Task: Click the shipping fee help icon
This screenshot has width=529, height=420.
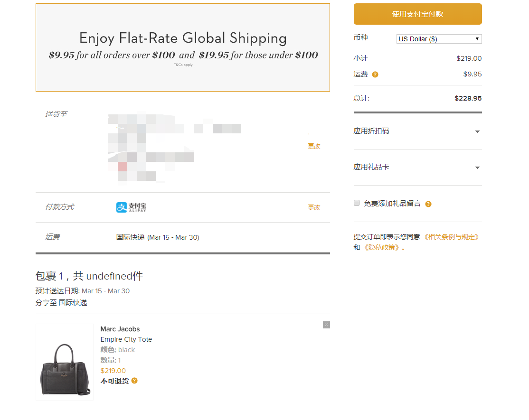Action: (x=375, y=75)
